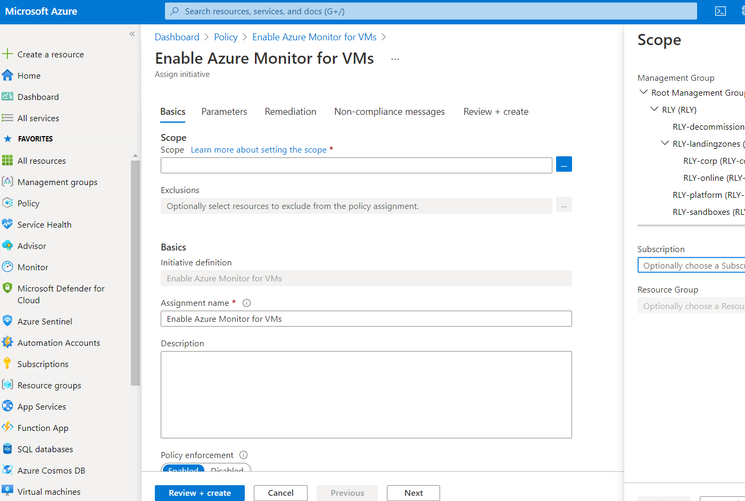Click Microsoft Defender for Cloud shield icon
The image size is (745, 501).
(x=7, y=288)
